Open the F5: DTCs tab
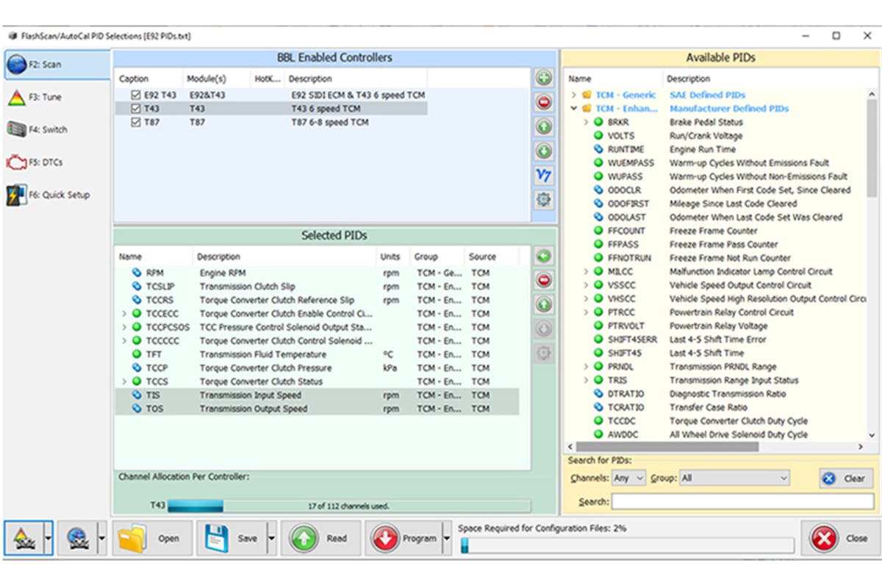Image resolution: width=882 pixels, height=588 pixels. pos(46,162)
